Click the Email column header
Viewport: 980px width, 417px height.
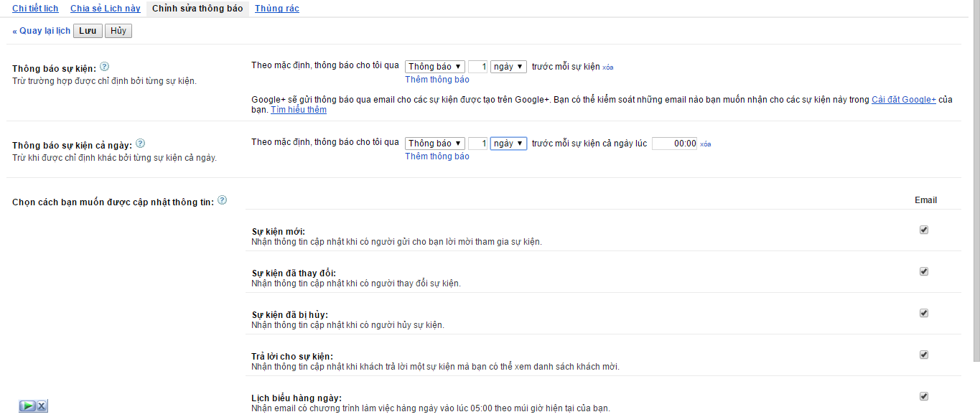coord(925,200)
